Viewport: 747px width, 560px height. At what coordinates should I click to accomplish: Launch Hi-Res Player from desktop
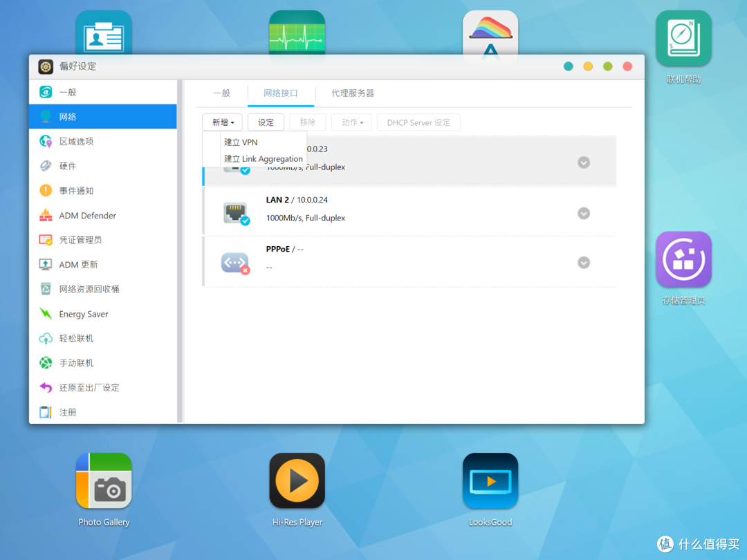coord(297,480)
